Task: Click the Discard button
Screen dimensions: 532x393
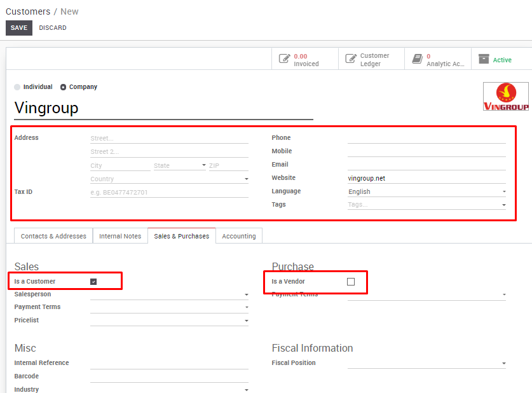Action: coord(53,28)
